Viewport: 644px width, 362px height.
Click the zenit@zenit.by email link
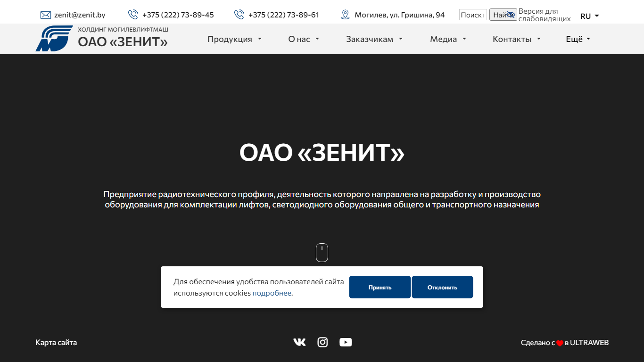[x=80, y=15]
